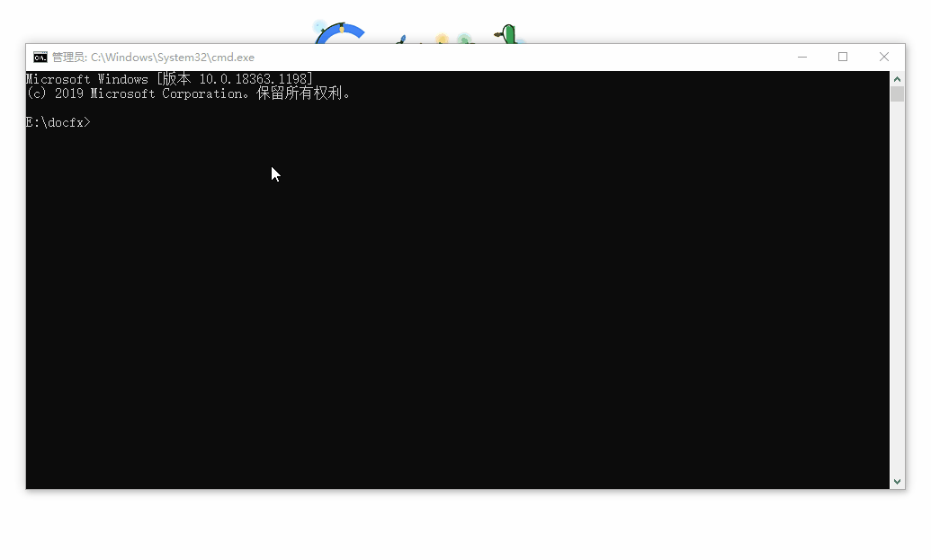Image resolution: width=931 pixels, height=560 pixels.
Task: Click the yellow light doodle character
Action: pyautogui.click(x=442, y=39)
